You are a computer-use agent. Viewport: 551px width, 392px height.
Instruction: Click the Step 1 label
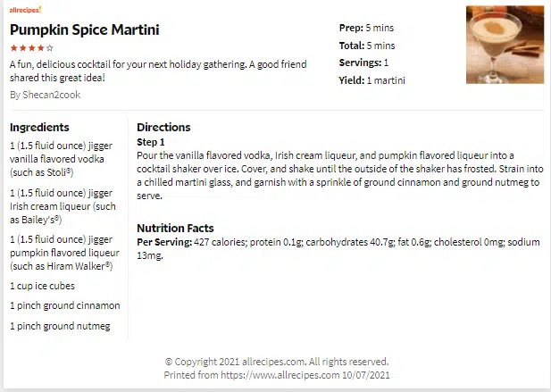click(x=151, y=141)
